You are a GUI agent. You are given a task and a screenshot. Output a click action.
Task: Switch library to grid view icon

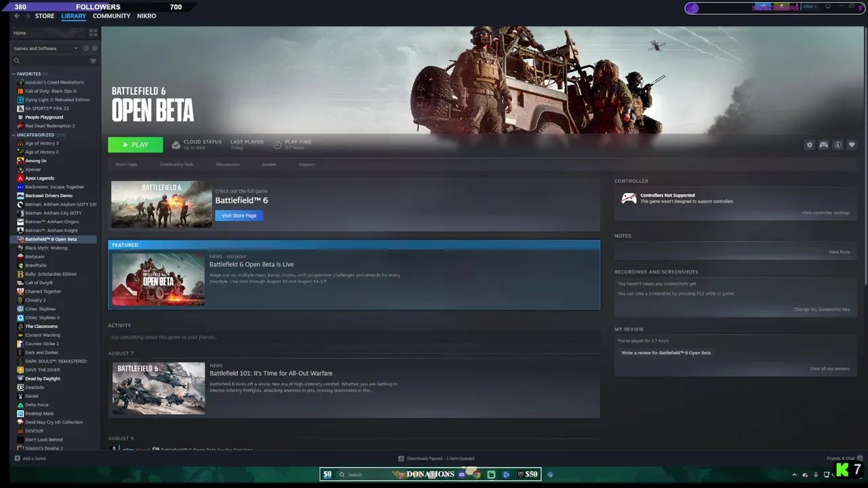(93, 33)
